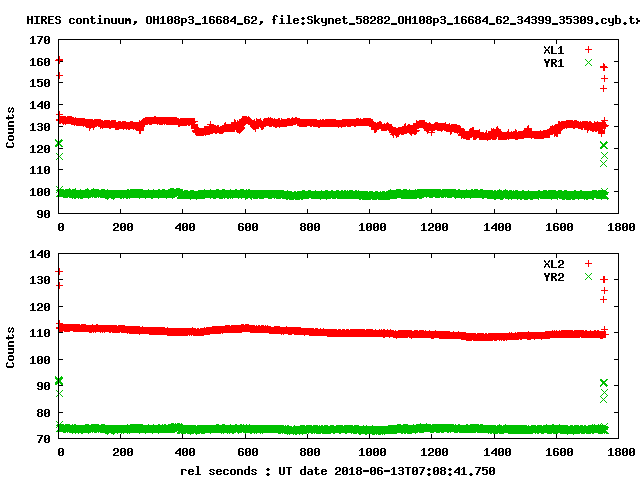The width and height of the screenshot is (640, 480).
Task: Click y-axis 100 tick on XL2/YR2 plot
Action: [40, 360]
